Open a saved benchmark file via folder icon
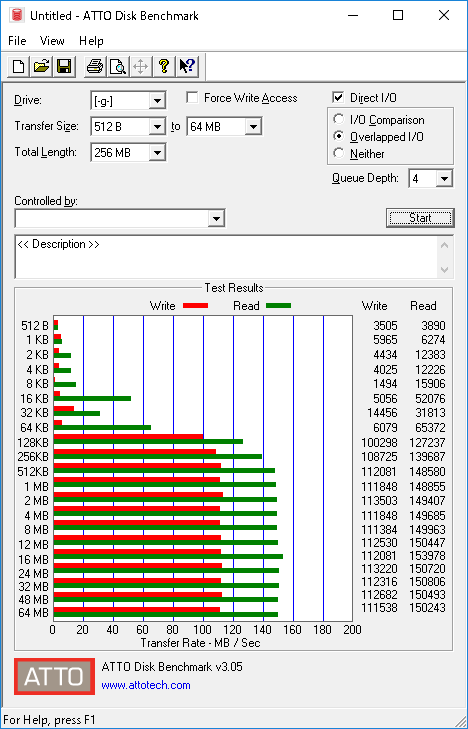The image size is (468, 729). coord(41,66)
